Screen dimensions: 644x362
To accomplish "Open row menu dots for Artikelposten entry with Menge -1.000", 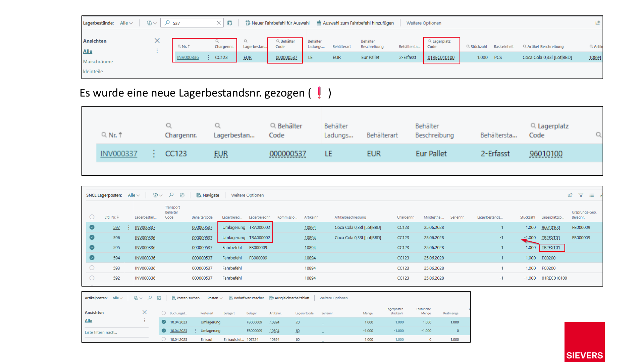I will pos(195,331).
